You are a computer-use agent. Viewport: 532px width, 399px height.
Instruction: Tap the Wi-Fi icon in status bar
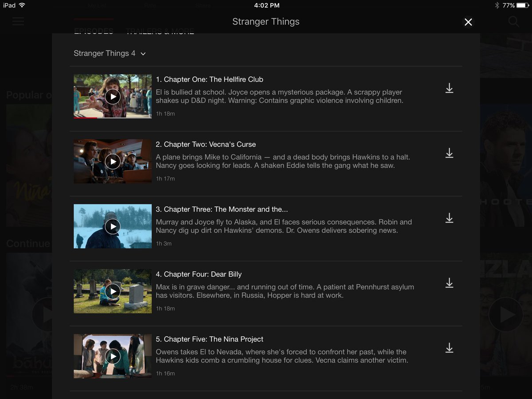pos(22,5)
